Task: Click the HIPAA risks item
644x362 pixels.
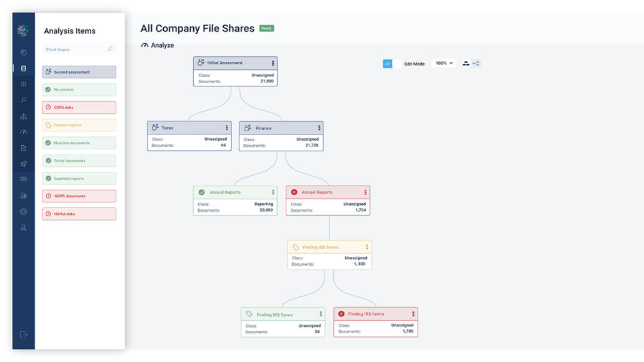Action: point(79,214)
